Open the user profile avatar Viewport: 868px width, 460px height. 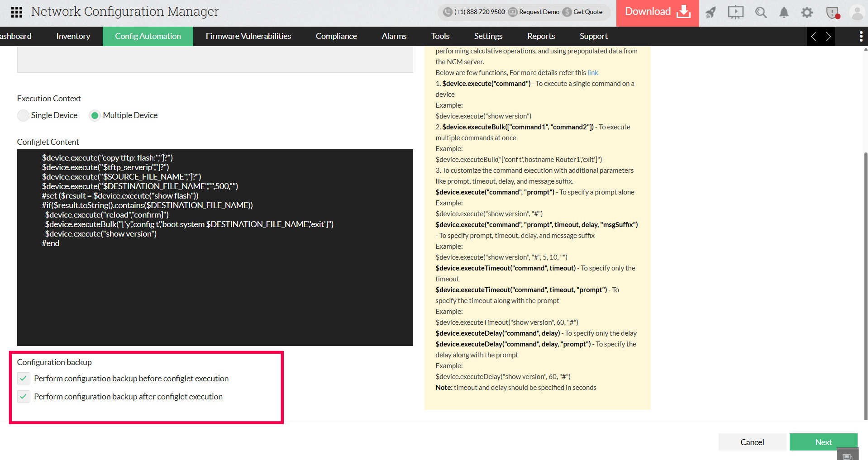click(857, 13)
